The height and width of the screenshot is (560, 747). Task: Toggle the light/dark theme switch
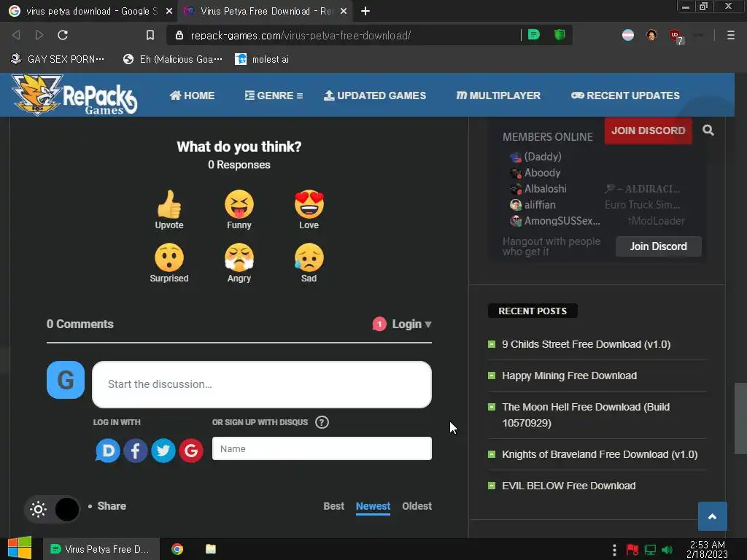pos(53,510)
